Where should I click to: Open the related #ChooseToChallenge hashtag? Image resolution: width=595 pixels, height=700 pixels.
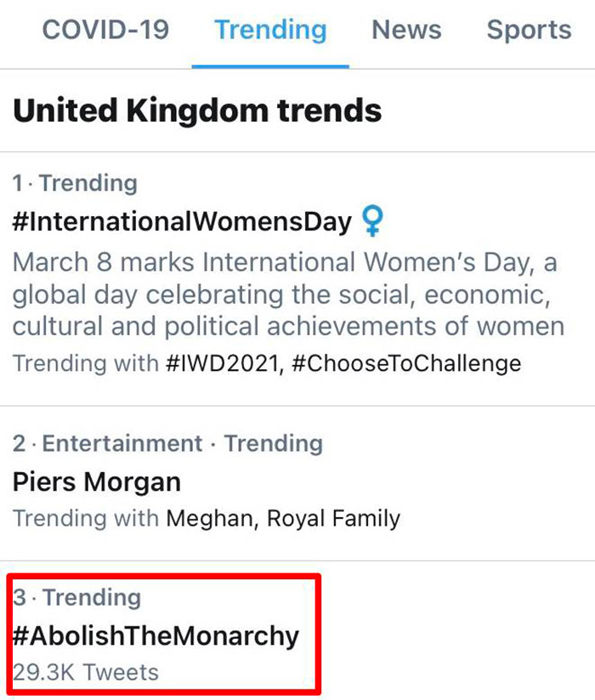pos(405,364)
